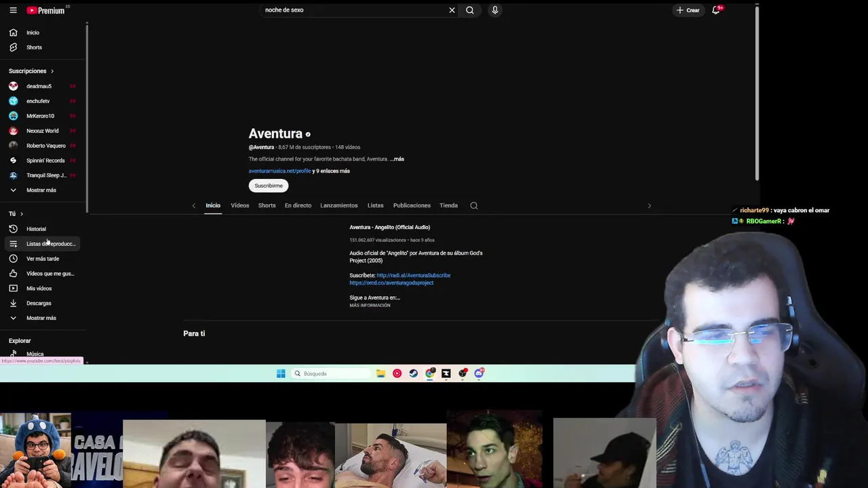Open the Windows Start button

pos(281,373)
